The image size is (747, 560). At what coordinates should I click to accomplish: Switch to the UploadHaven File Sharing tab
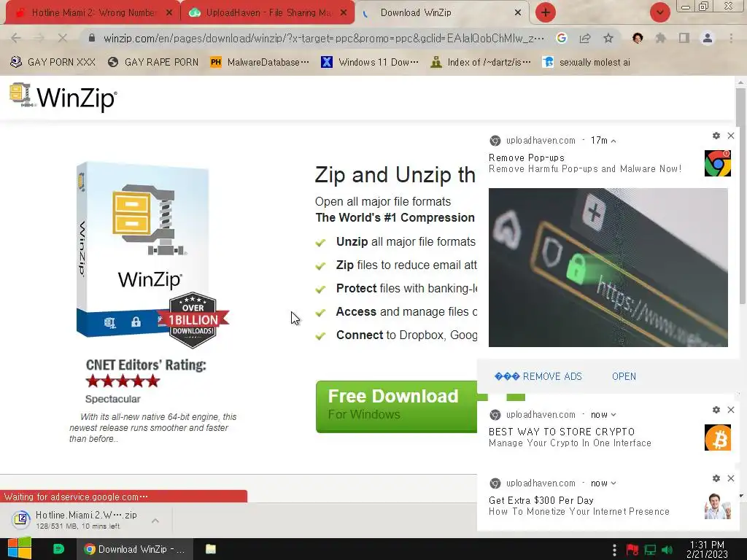click(x=267, y=13)
